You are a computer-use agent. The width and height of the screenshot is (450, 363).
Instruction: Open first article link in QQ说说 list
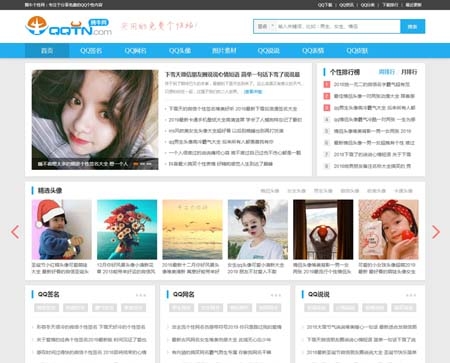[x=362, y=327]
